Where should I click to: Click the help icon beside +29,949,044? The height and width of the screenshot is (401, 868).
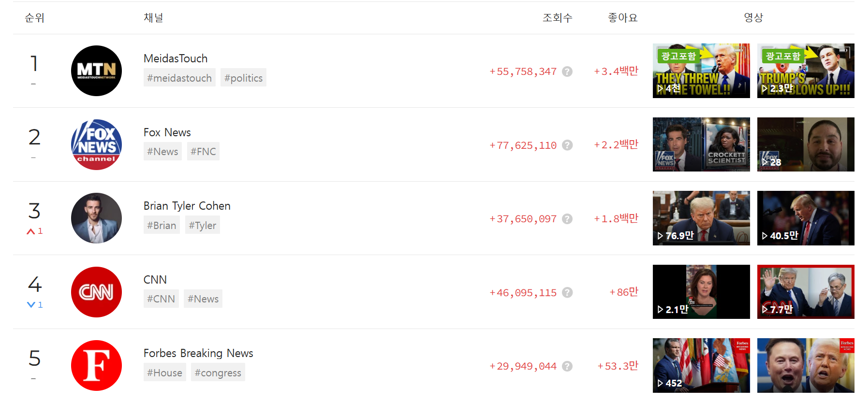[568, 366]
